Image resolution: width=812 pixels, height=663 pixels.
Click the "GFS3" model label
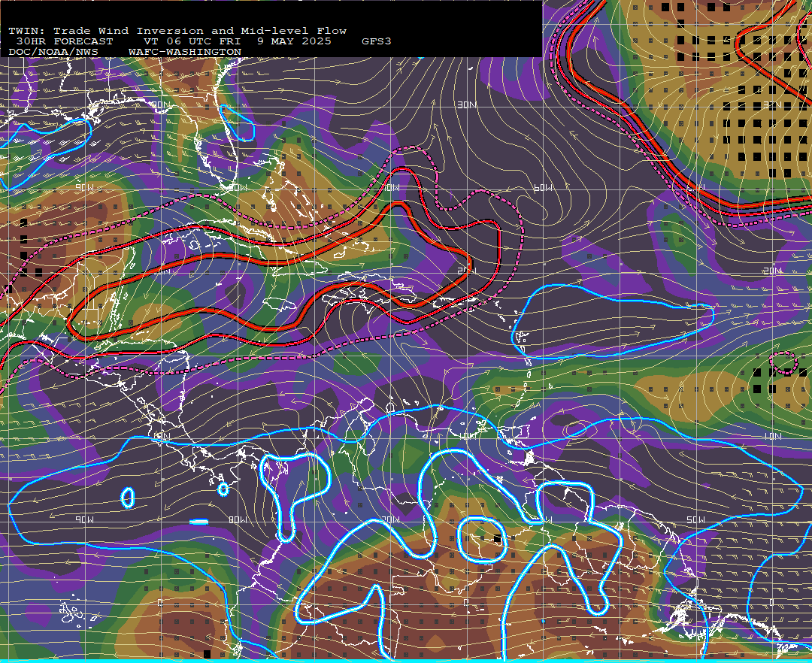[376, 41]
